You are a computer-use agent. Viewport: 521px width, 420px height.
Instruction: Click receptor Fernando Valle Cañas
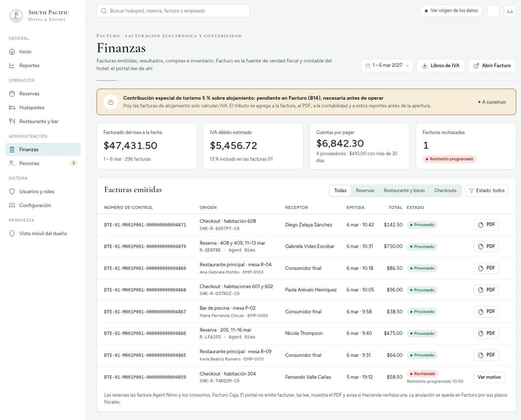(308, 377)
